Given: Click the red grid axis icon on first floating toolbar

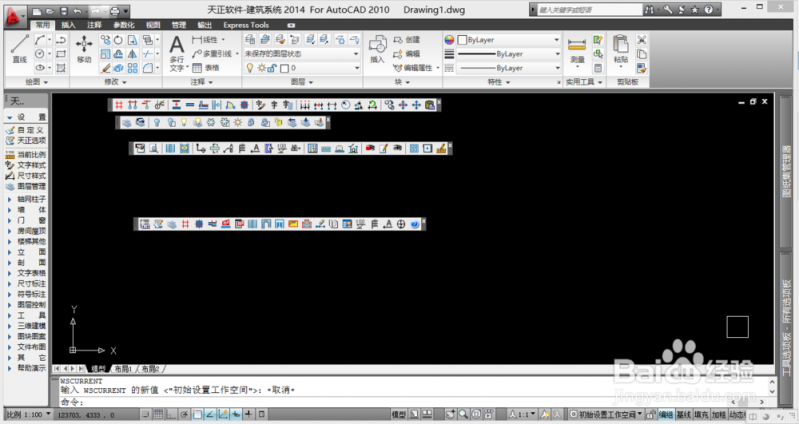Looking at the screenshot, I should coord(119,105).
